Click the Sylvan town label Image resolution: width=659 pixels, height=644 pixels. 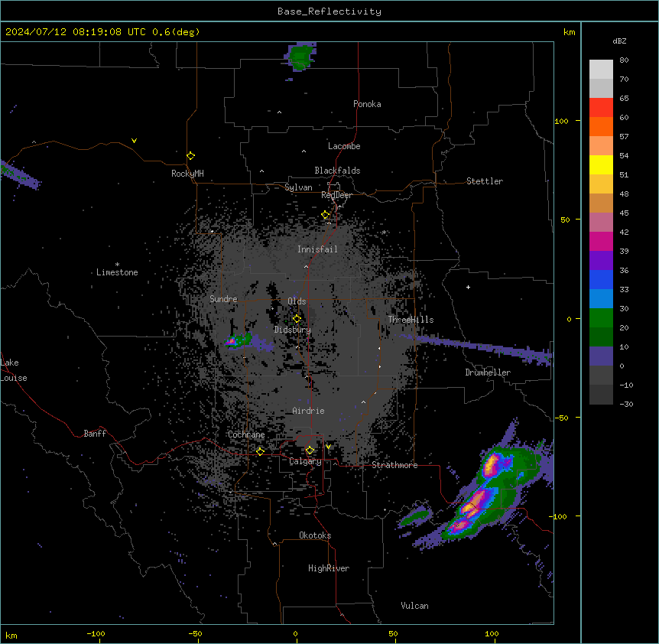(x=298, y=187)
